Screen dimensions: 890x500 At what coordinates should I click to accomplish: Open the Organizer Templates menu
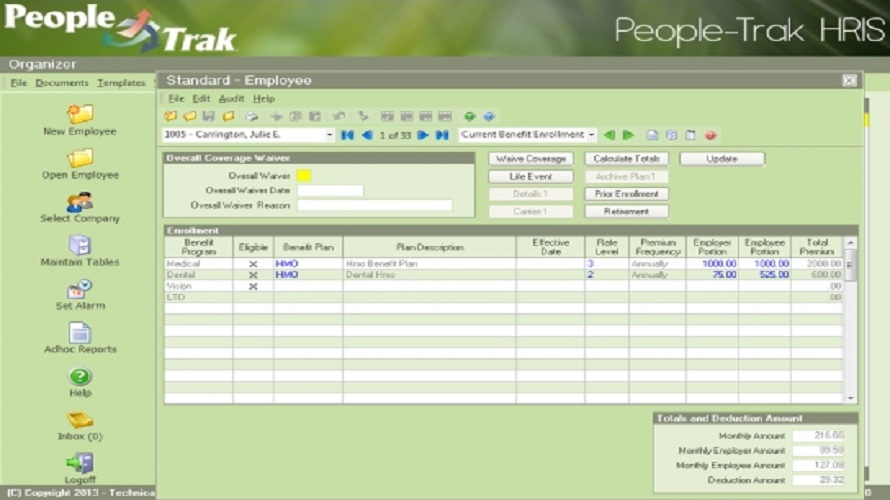tap(121, 83)
